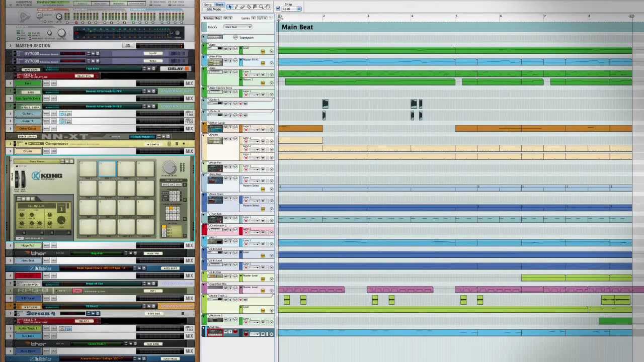The image size is (644, 362).
Task: Click bar 5 on the timeline ruler
Action: coord(456,17)
